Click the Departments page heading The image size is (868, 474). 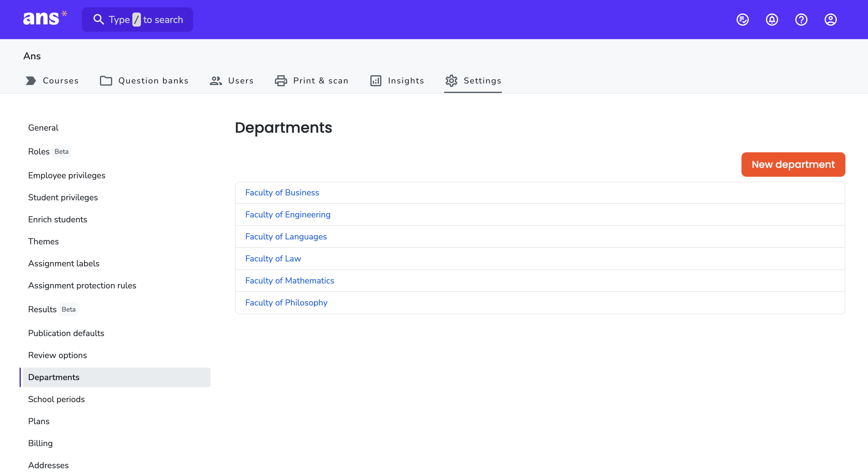(x=283, y=128)
